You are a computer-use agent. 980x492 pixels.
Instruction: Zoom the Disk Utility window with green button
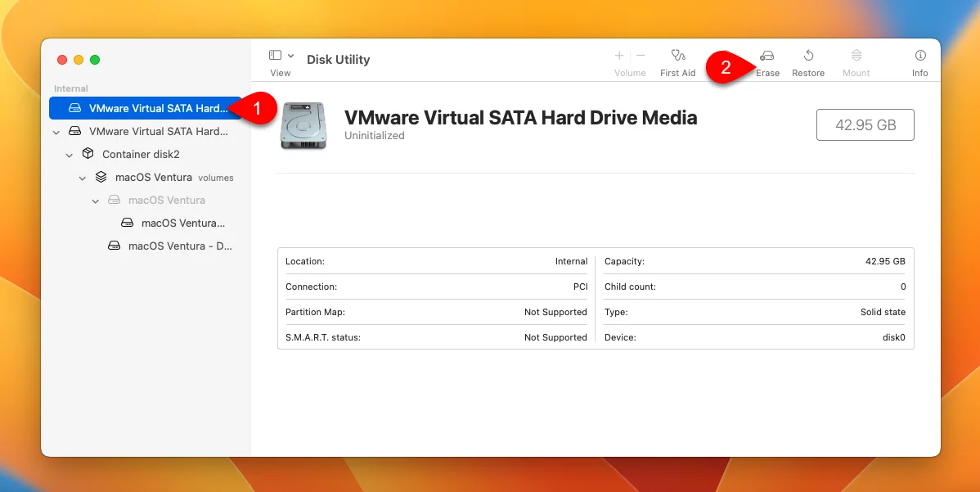(x=95, y=60)
